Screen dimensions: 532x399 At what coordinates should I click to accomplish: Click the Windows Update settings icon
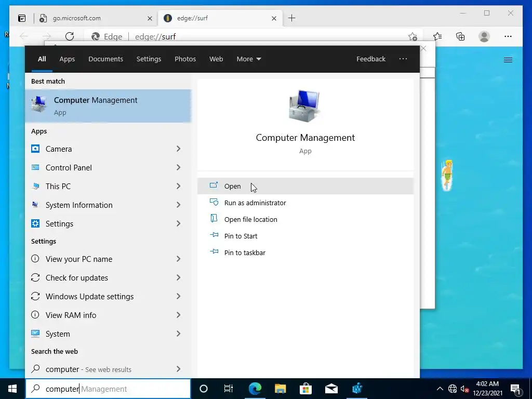click(x=35, y=296)
